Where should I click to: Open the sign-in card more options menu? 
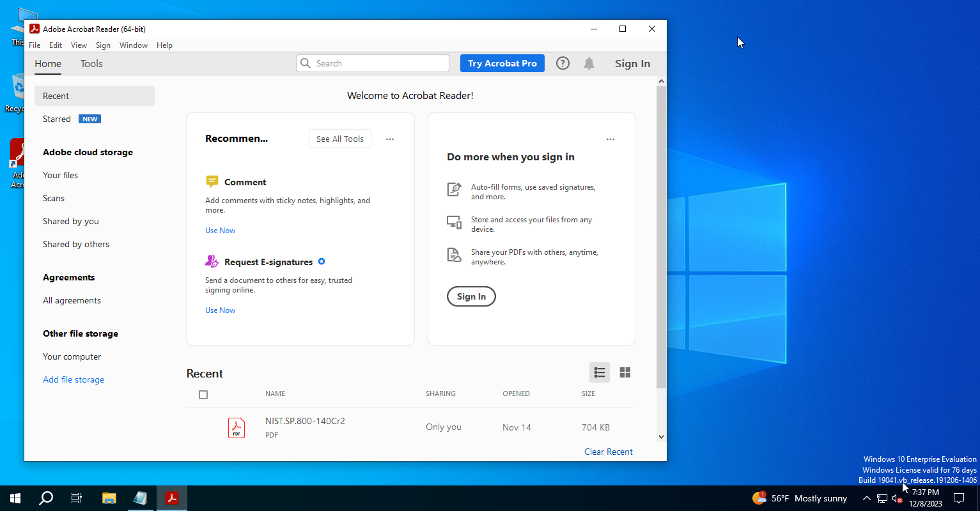point(611,139)
